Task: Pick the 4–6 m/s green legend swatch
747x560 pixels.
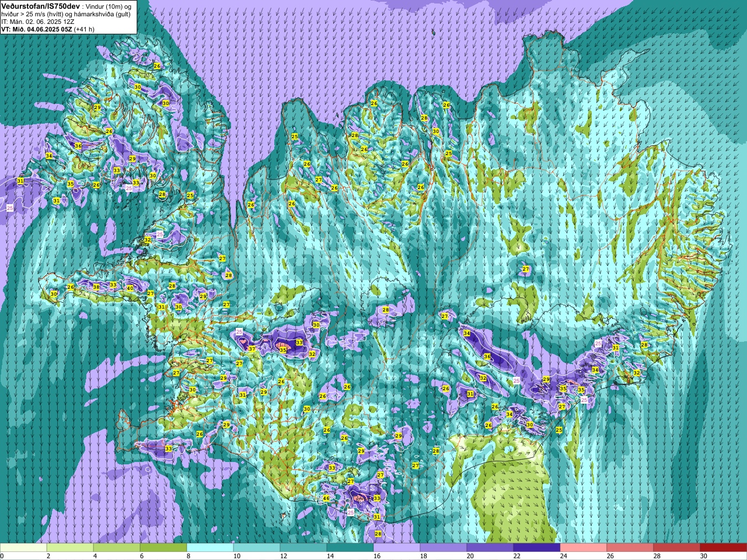Action: pyautogui.click(x=117, y=548)
